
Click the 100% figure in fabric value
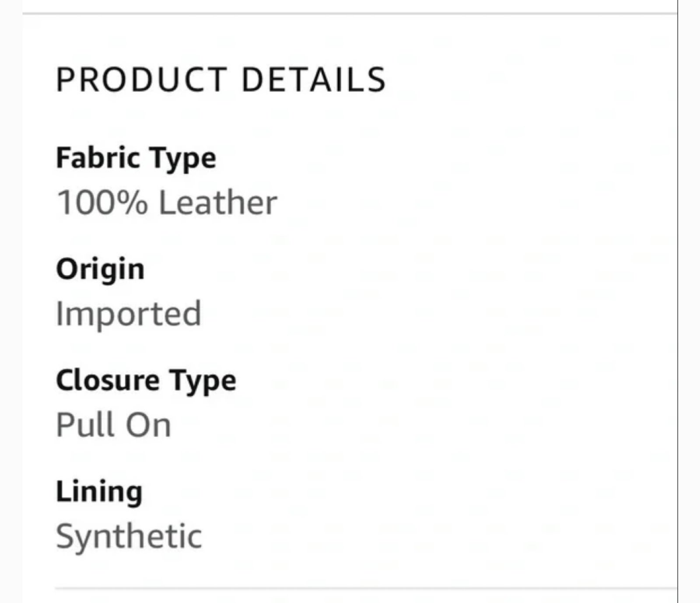click(x=102, y=202)
